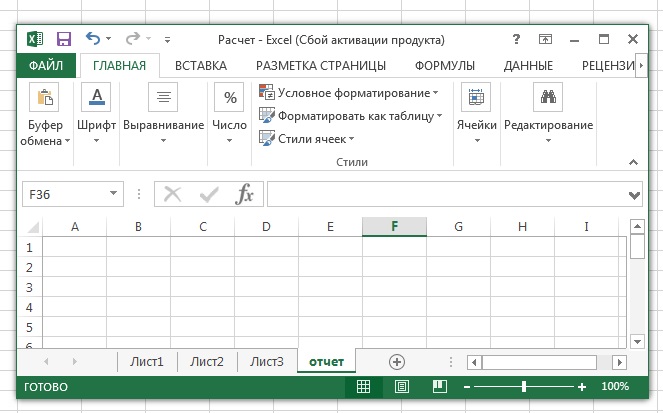The height and width of the screenshot is (413, 663).
Task: Open the Число number format group
Action: [230, 118]
